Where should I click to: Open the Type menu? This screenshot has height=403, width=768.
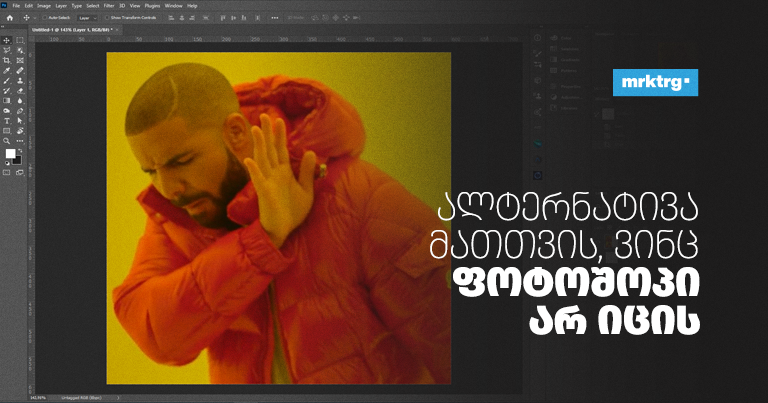click(77, 6)
